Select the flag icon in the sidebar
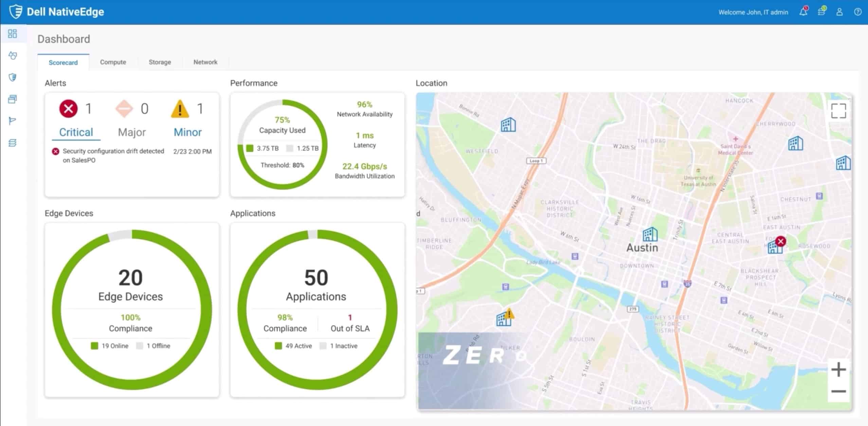 13,121
